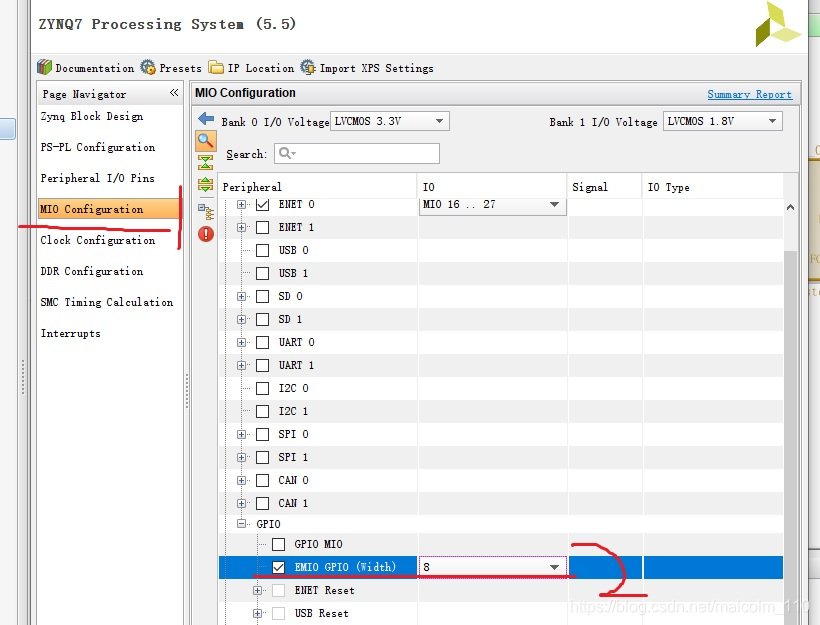Click the ENET Reset row label
820x625 pixels.
[x=325, y=590]
